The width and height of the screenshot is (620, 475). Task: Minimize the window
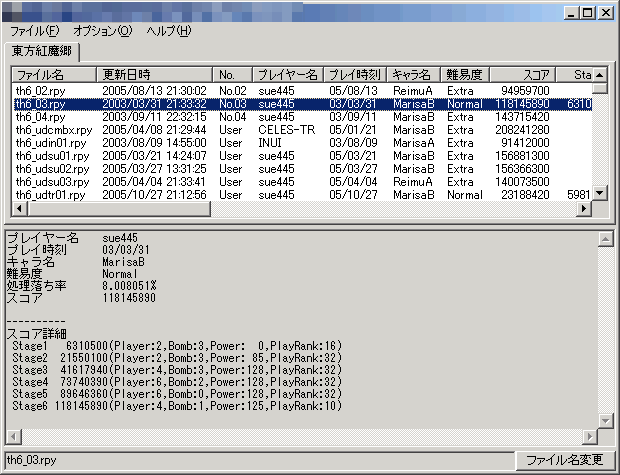point(571,13)
